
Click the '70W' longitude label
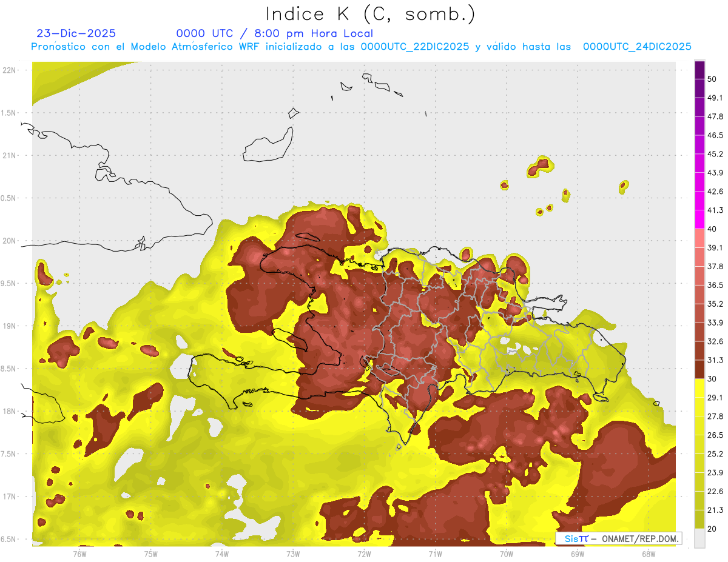506,554
